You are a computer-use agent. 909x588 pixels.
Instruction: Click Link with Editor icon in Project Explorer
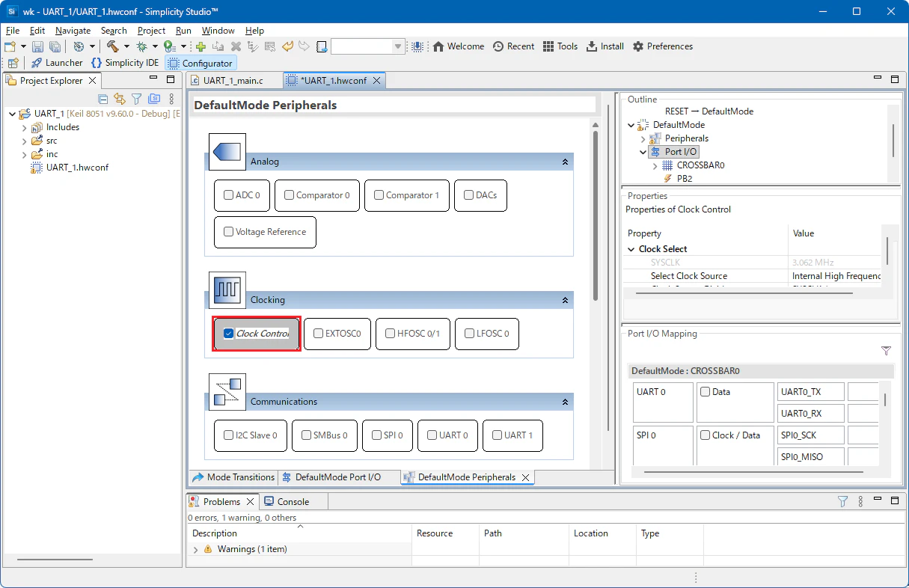(x=120, y=99)
